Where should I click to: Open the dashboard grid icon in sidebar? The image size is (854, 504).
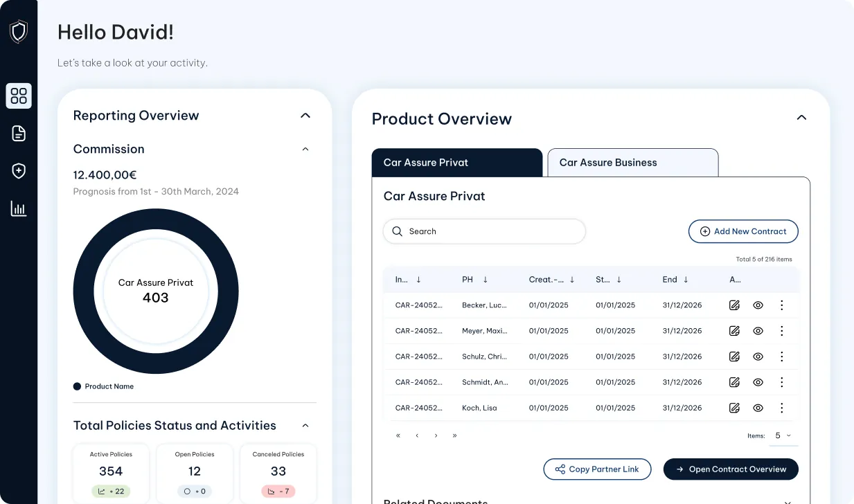pos(19,96)
